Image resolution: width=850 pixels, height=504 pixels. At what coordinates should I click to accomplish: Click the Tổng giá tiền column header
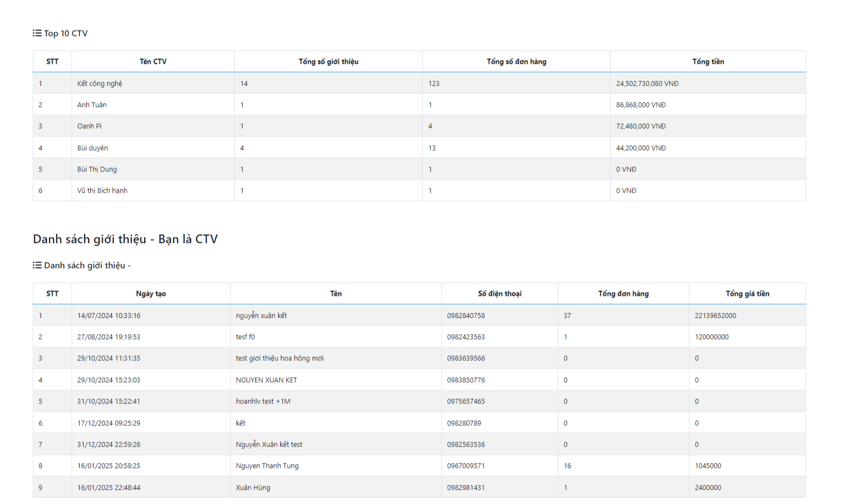coord(747,294)
